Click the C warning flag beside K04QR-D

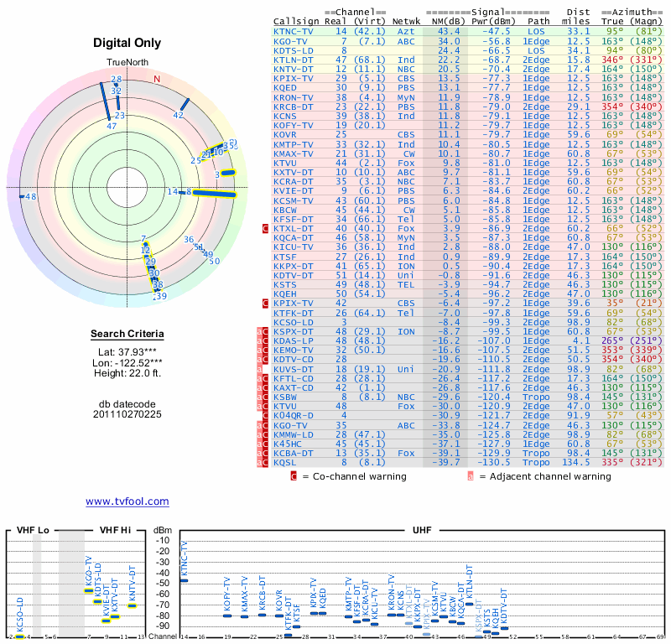coord(265,416)
